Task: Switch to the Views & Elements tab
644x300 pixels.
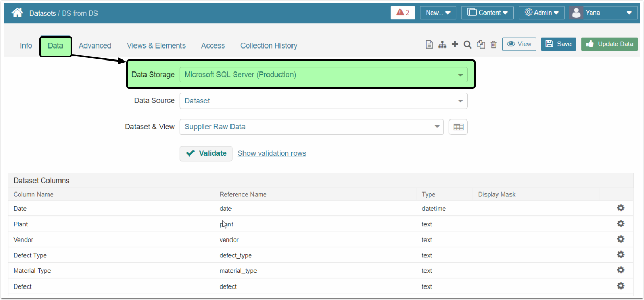Action: [156, 46]
